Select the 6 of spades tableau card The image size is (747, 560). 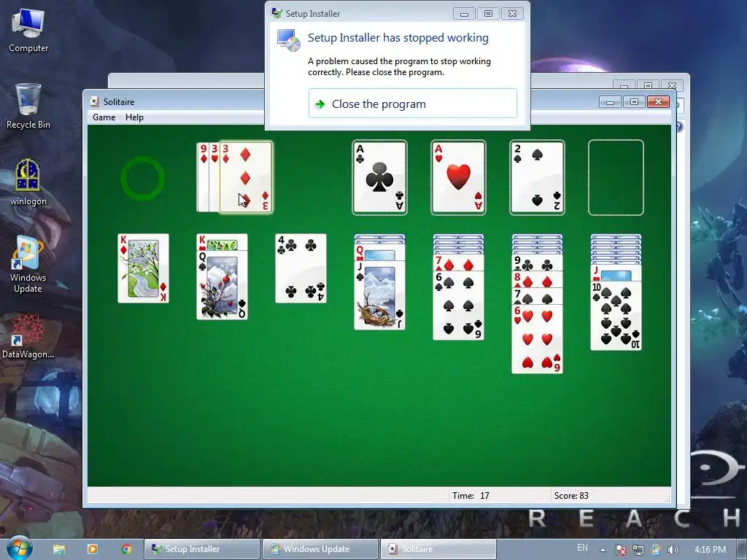click(x=458, y=306)
